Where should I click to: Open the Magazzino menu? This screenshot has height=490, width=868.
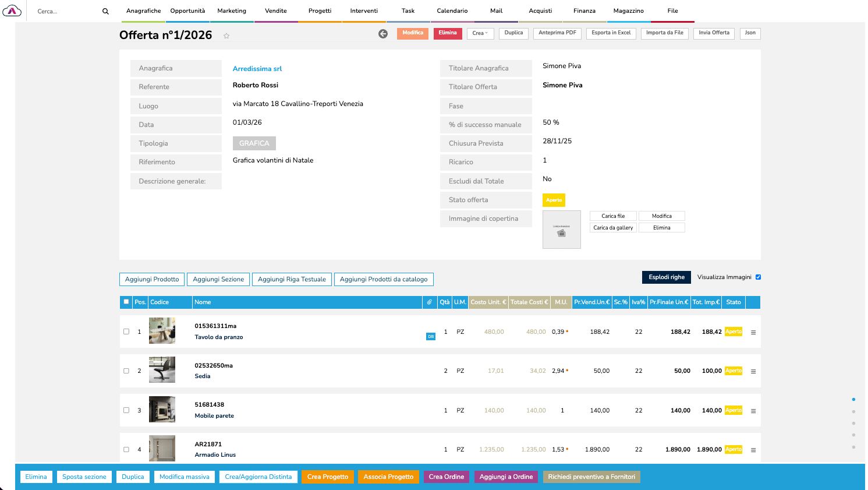628,11
